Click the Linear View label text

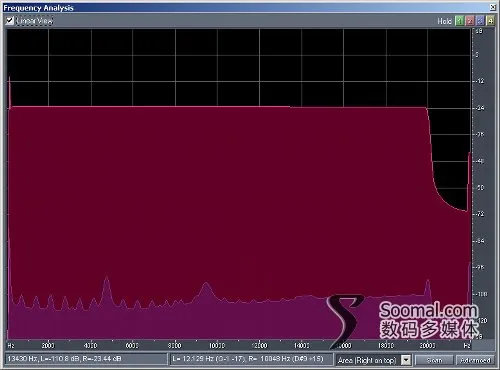point(34,21)
